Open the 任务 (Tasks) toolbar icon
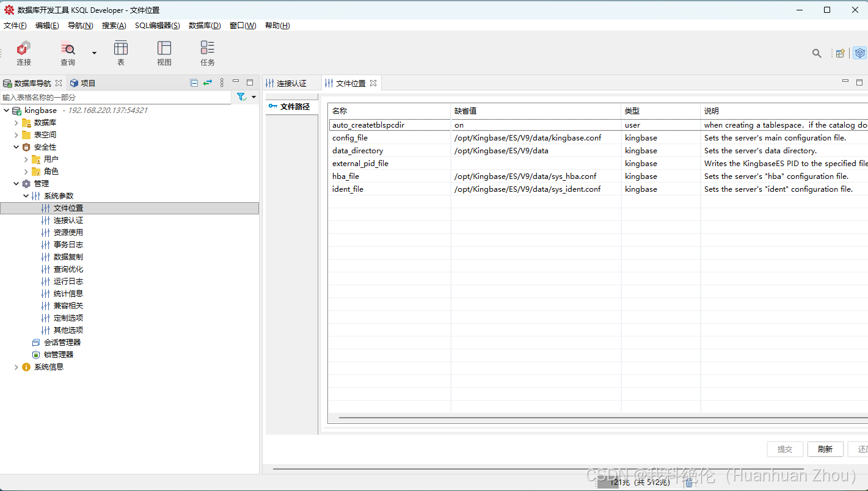 click(x=208, y=53)
